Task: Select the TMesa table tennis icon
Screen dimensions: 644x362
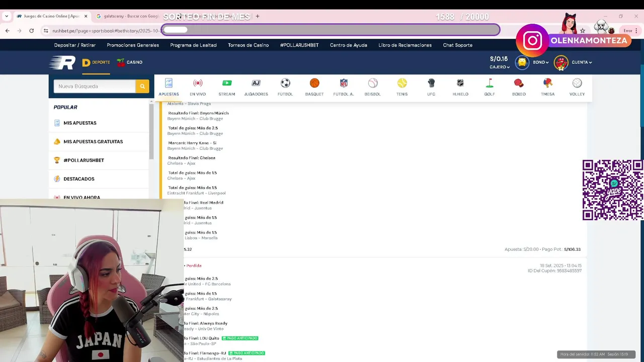Action: point(548,83)
